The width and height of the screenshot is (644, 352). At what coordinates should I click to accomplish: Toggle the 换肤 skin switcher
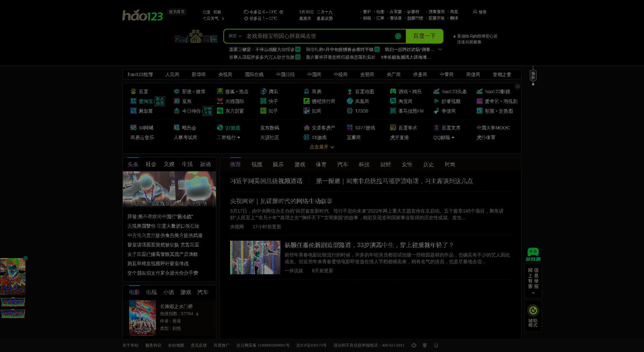pos(533,75)
